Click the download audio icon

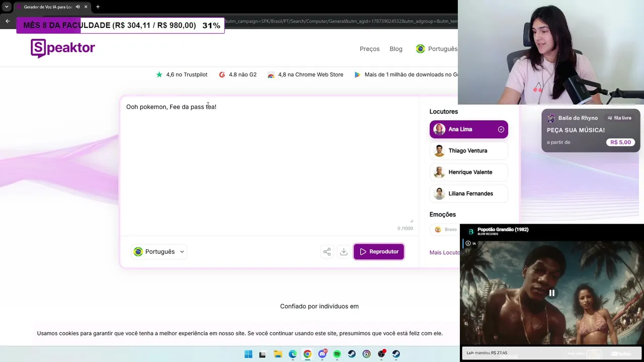pos(344,252)
